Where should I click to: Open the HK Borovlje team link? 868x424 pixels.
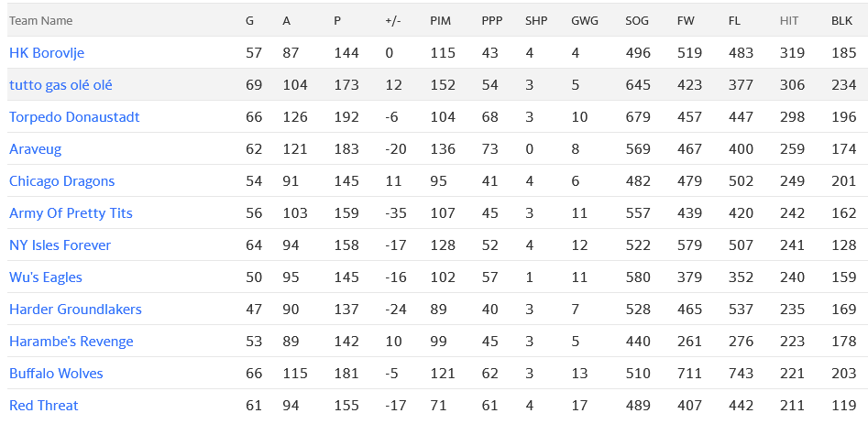[x=47, y=53]
